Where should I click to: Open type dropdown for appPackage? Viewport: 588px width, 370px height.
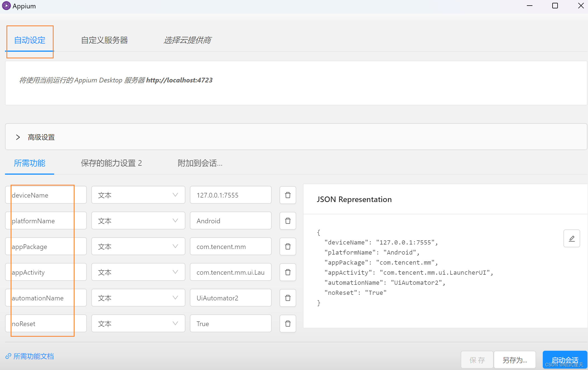(x=138, y=246)
